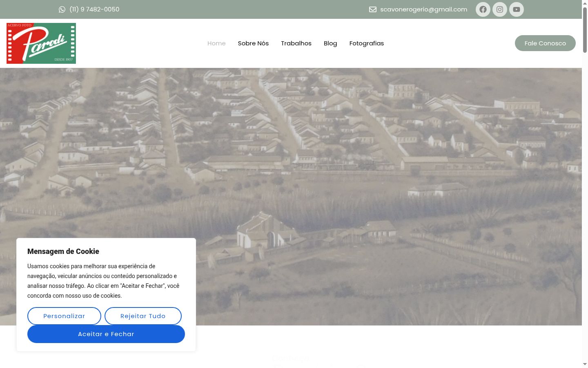Click the envelope email icon
The height and width of the screenshot is (368, 588).
click(x=373, y=9)
